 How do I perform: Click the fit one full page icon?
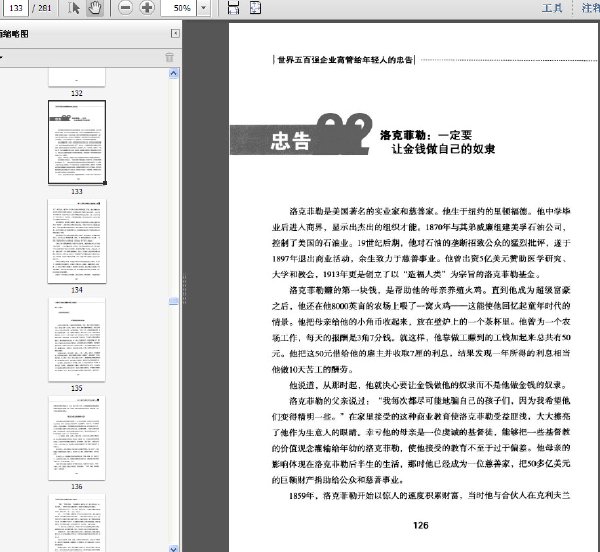[x=255, y=8]
